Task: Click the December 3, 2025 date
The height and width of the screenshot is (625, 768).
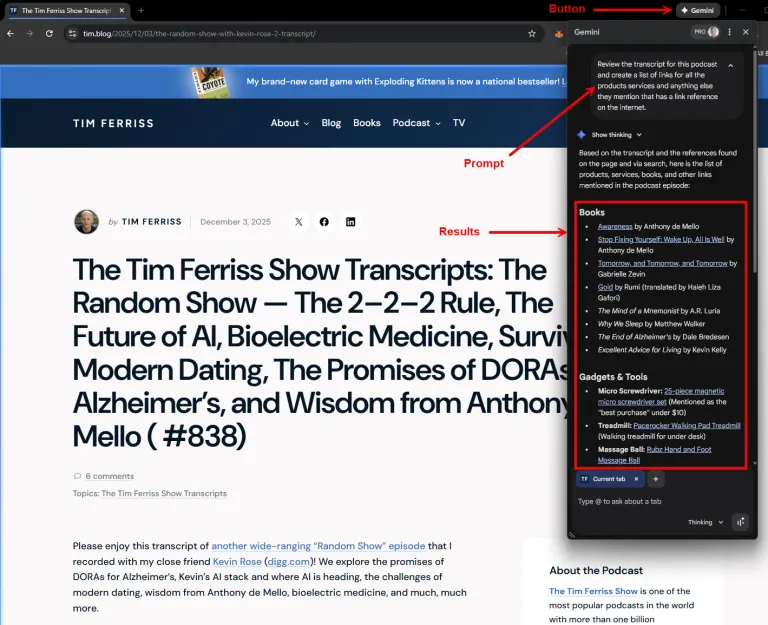Action: coord(235,222)
